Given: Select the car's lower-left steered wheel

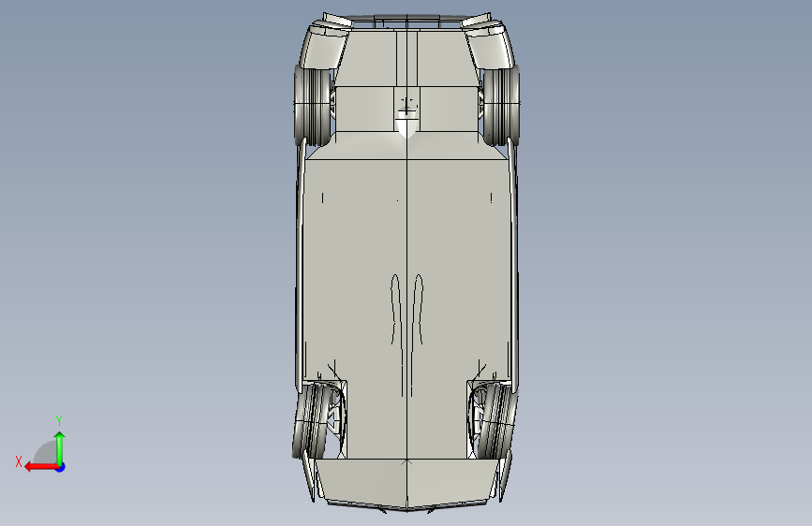Looking at the screenshot, I should [x=311, y=421].
